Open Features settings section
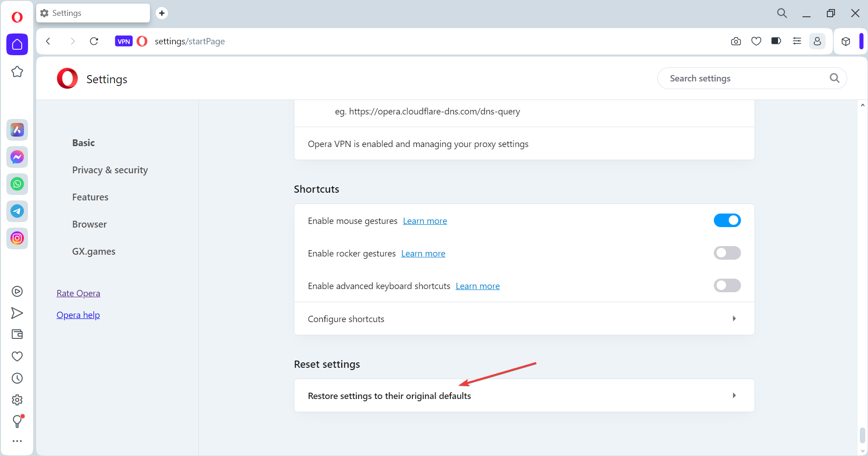 coord(90,197)
